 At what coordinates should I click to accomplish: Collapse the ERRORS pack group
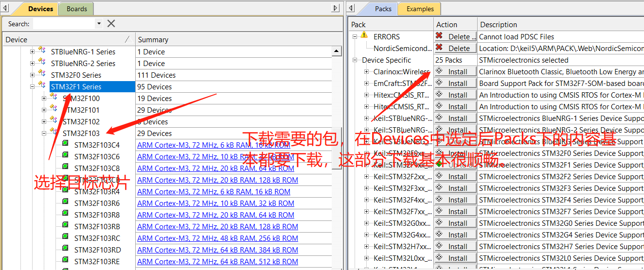(x=355, y=36)
